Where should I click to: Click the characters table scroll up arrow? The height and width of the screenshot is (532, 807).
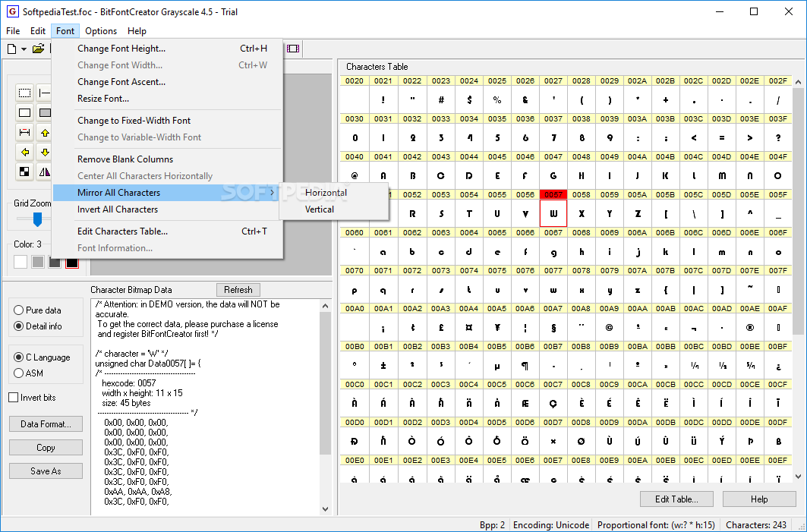pos(798,82)
